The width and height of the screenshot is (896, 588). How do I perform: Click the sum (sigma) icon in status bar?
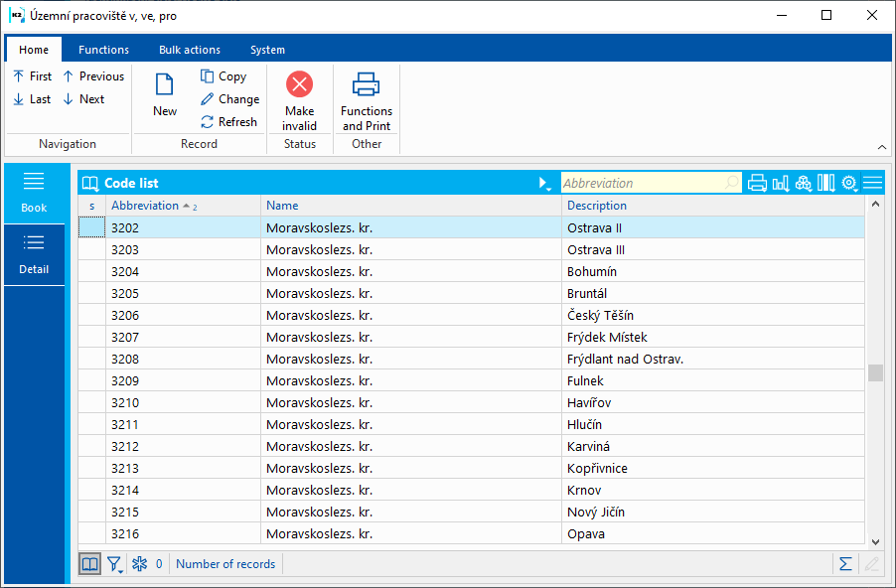point(845,564)
